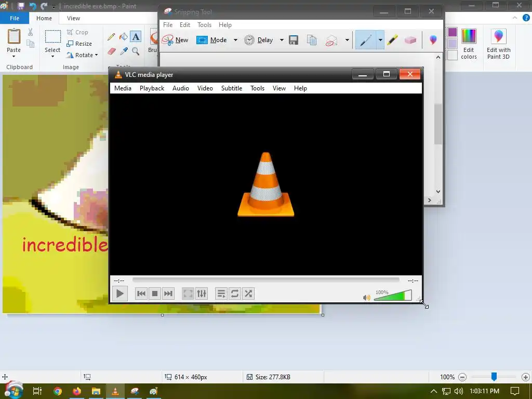Open the Paint File tab
The height and width of the screenshot is (399, 532).
pos(14,18)
